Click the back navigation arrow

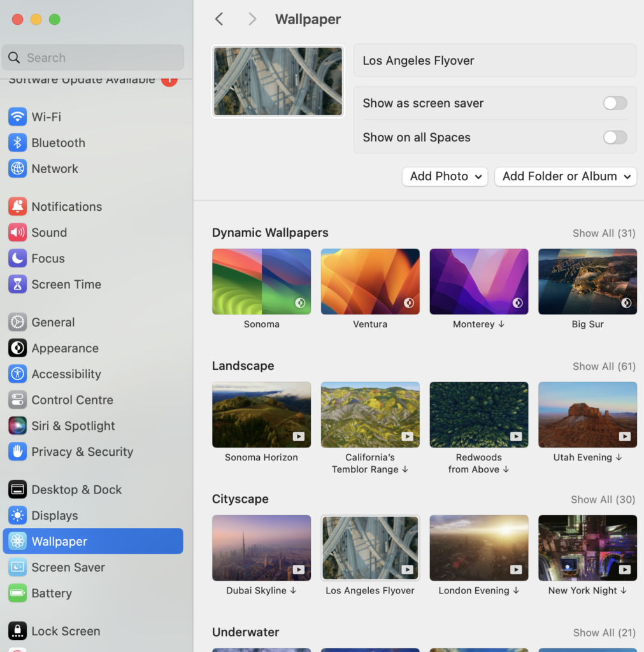[218, 19]
